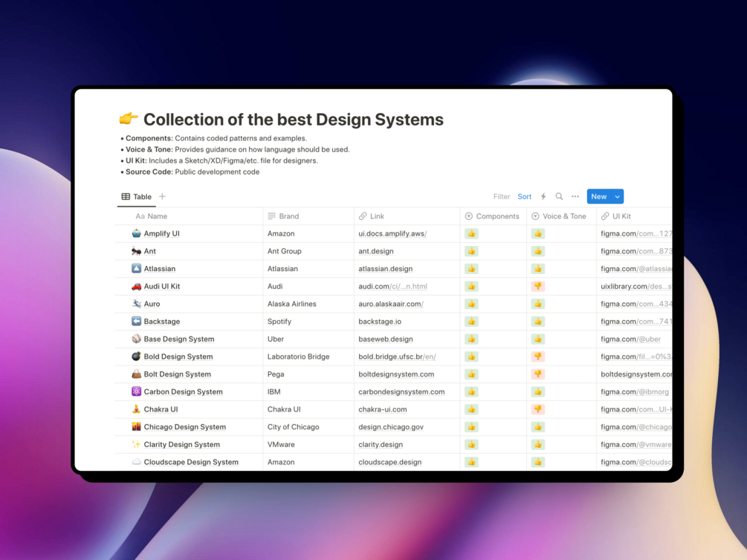Screen dimensions: 747x560
Task: Click the Audi UI Kit car icon
Action: click(x=136, y=286)
